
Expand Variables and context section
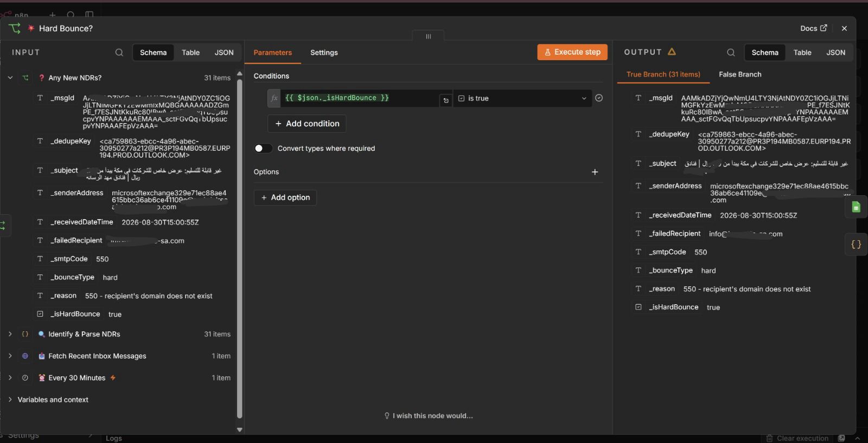(10, 400)
